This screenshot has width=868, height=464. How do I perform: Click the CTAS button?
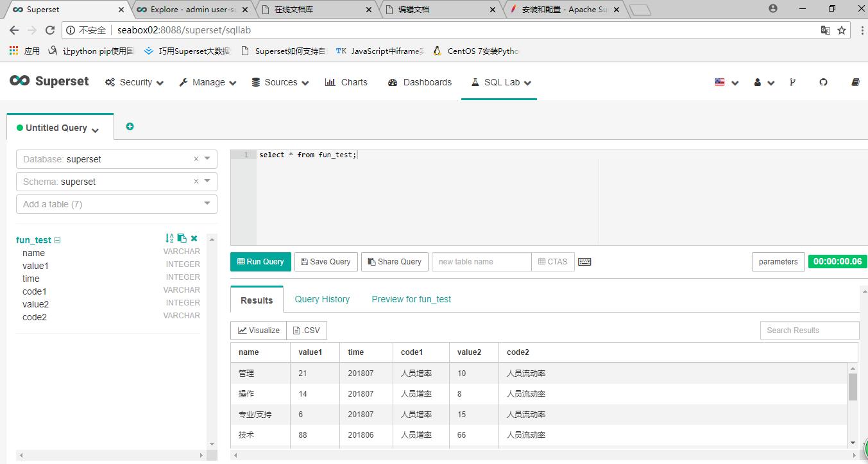553,262
